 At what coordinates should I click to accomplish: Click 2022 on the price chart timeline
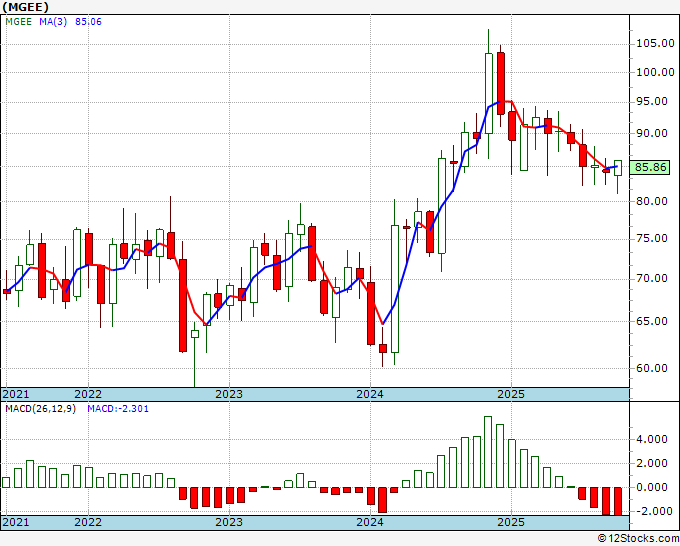coord(88,394)
